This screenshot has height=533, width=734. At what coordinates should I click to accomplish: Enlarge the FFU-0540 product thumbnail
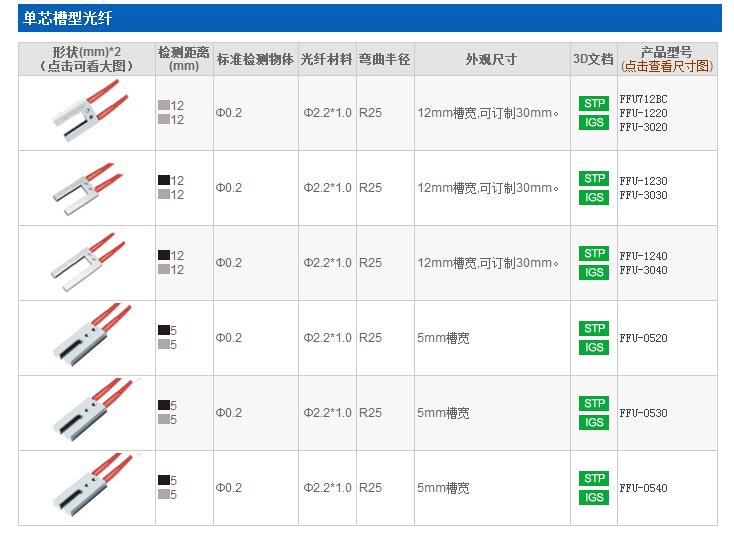[x=85, y=487]
